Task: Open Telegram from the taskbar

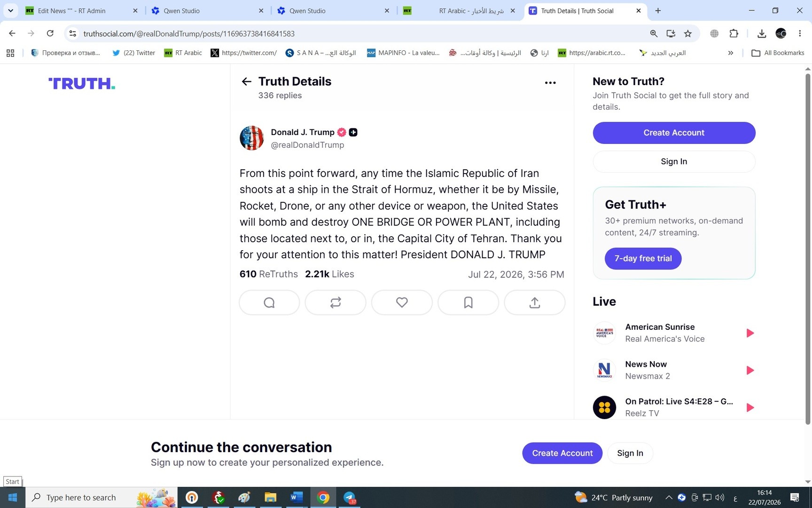Action: [x=349, y=497]
